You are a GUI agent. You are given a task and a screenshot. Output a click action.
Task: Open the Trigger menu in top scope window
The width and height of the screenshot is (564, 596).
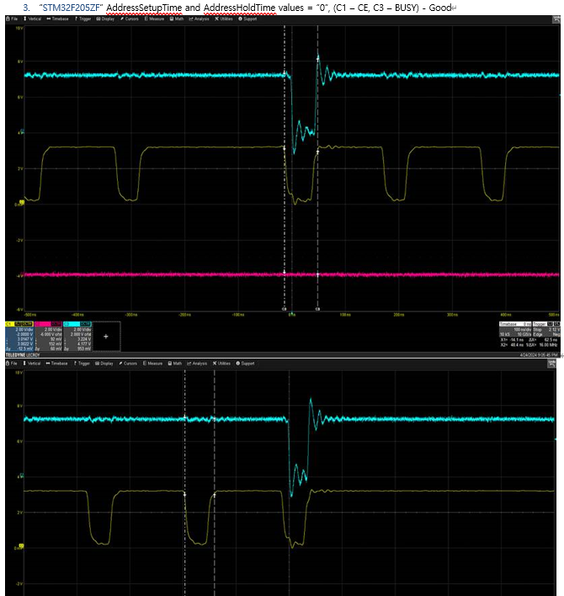pyautogui.click(x=82, y=19)
